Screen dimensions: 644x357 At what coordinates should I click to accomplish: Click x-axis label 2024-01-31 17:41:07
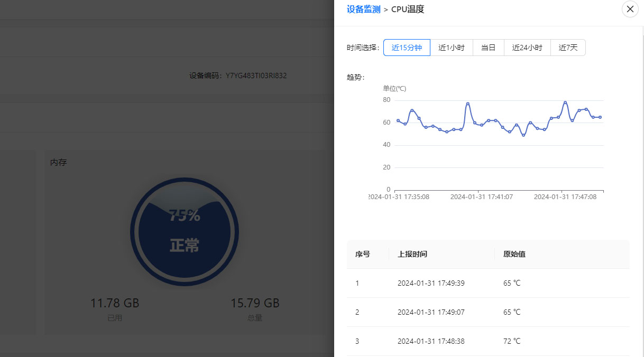(481, 197)
